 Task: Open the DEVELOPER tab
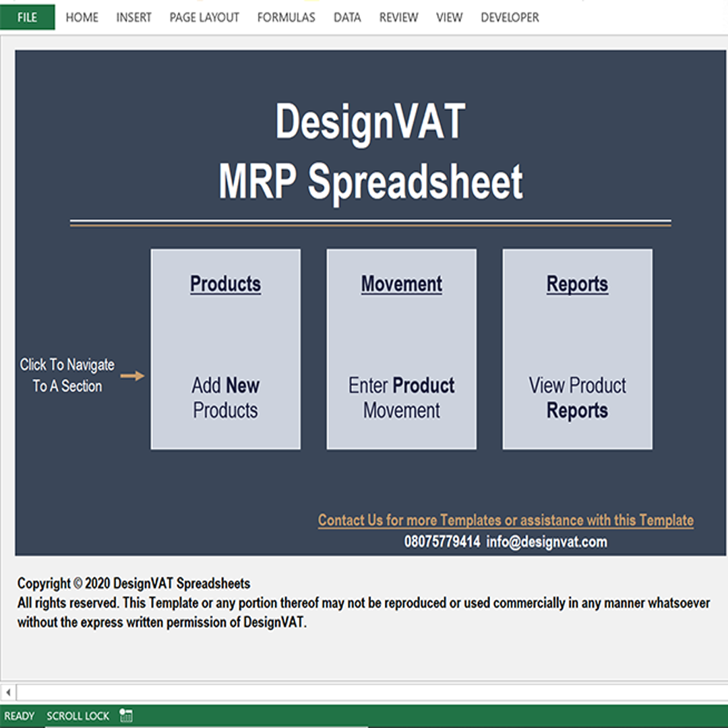(510, 18)
